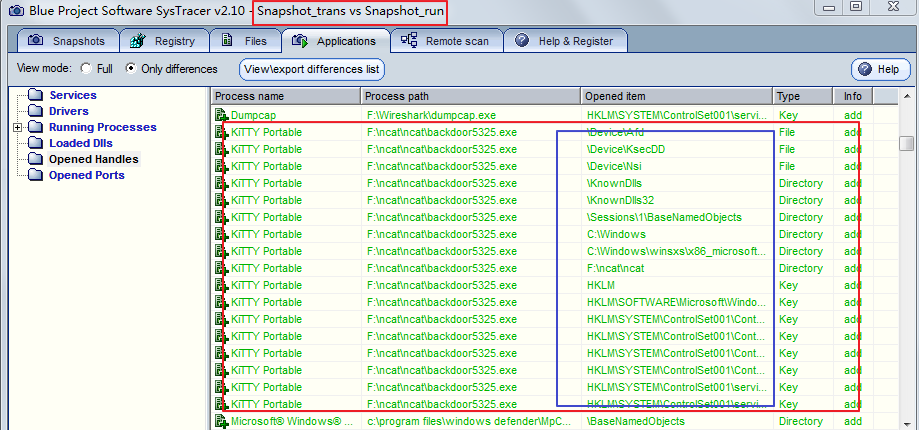Click the \KnownDlls opened item
Viewport: 919px width, 430px height.
tap(614, 183)
